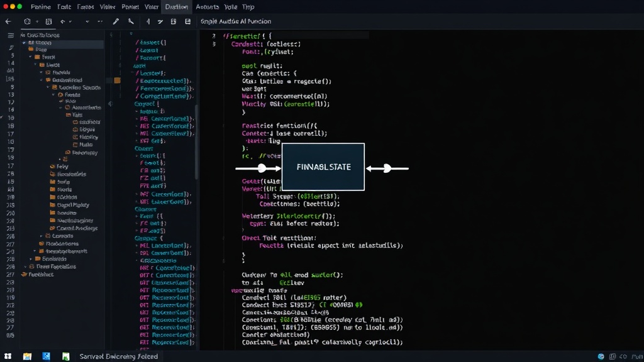Collapse the top-level project folder in tree
This screenshot has width=644, height=362.
(24, 43)
